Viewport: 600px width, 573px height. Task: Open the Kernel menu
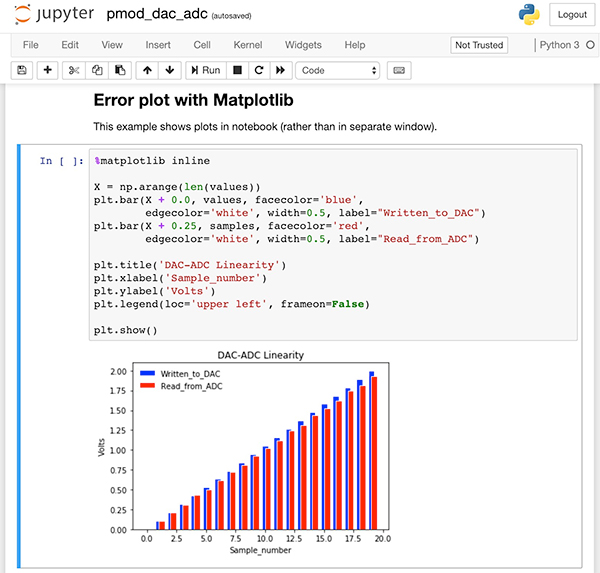pyautogui.click(x=248, y=45)
